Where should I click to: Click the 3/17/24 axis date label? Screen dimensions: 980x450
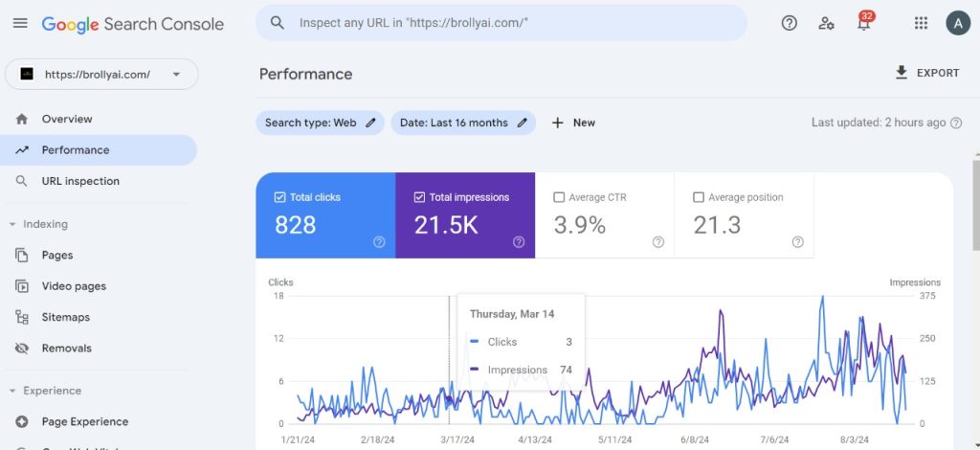click(x=457, y=440)
